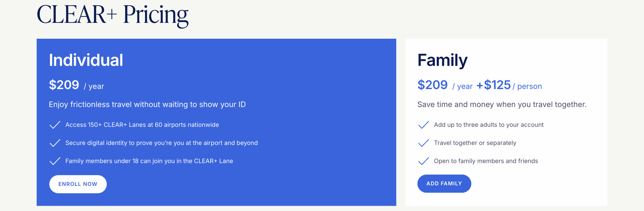Click the CLEAR+ Pricing page heading
644x211 pixels.
click(x=112, y=15)
